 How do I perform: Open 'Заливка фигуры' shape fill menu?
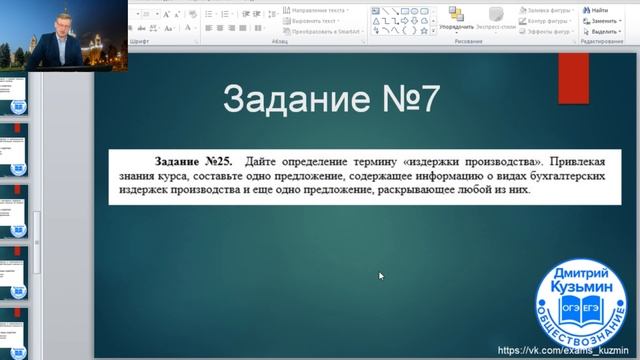(547, 10)
